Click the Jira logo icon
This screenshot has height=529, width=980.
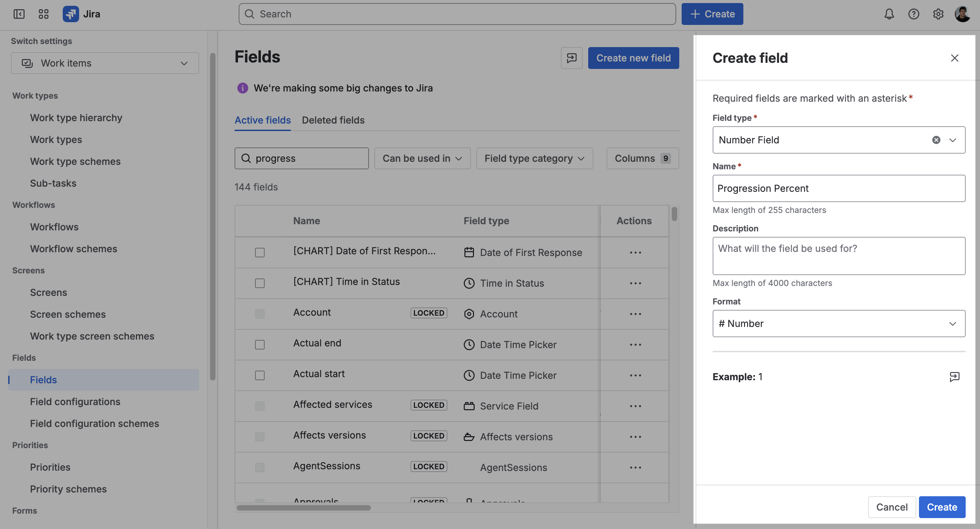(x=71, y=14)
